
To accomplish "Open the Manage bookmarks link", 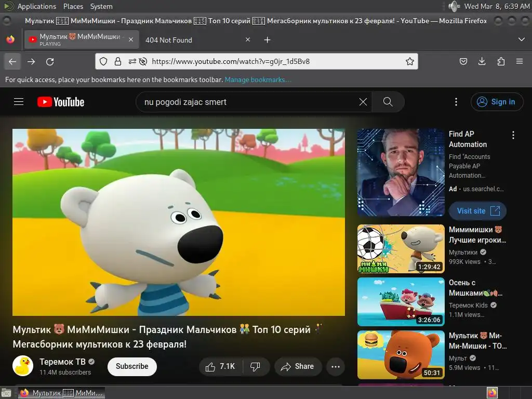I will (258, 79).
